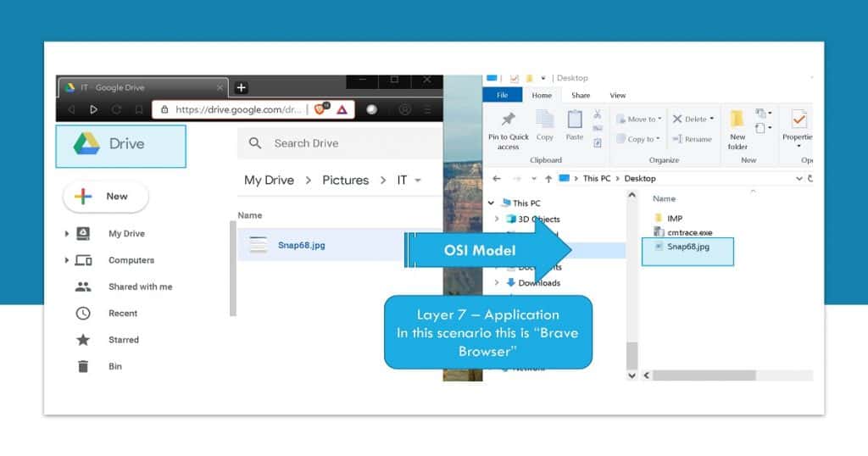
Task: Switch to Share ribbon tab
Action: [581, 95]
